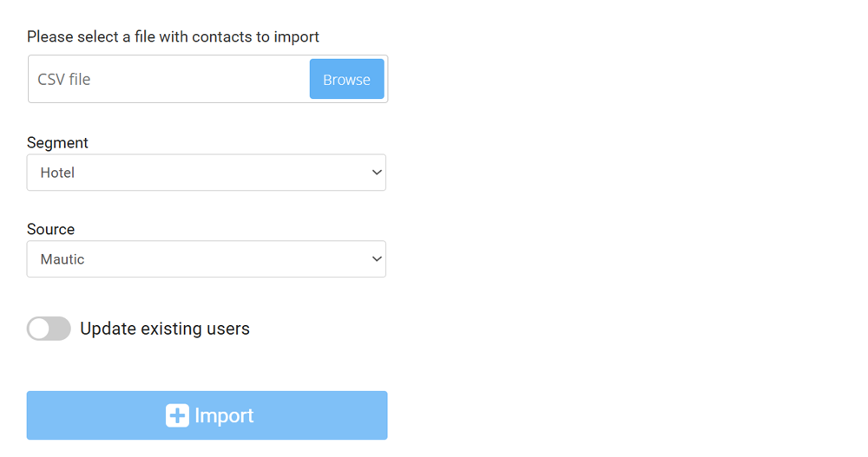The image size is (868, 457).
Task: Open the Segment dropdown showing Hotel
Action: tap(207, 173)
